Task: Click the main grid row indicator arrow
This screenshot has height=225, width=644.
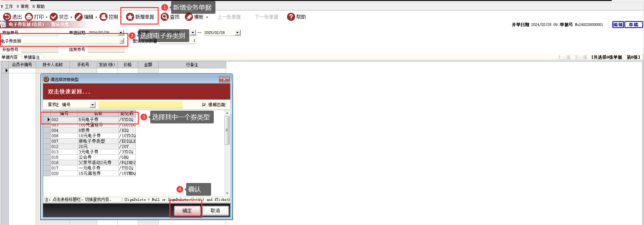Action: pos(6,70)
